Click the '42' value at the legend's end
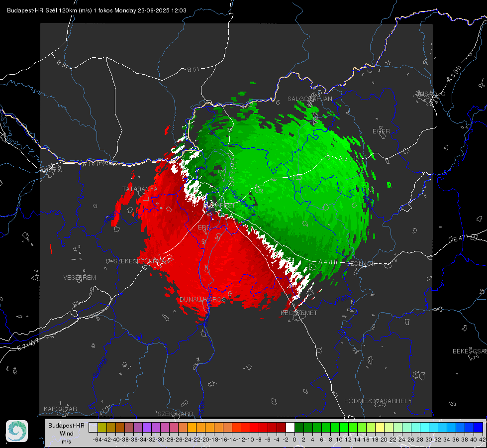 pyautogui.click(x=483, y=440)
